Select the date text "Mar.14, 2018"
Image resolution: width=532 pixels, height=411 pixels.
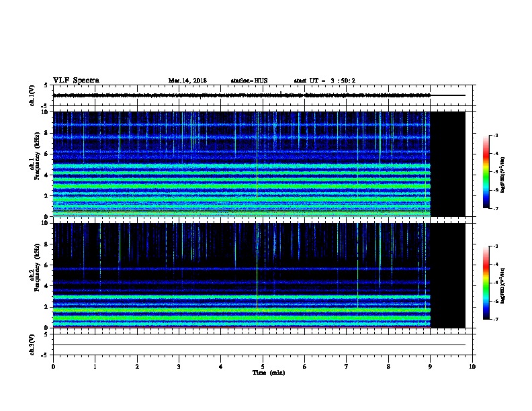[187, 81]
